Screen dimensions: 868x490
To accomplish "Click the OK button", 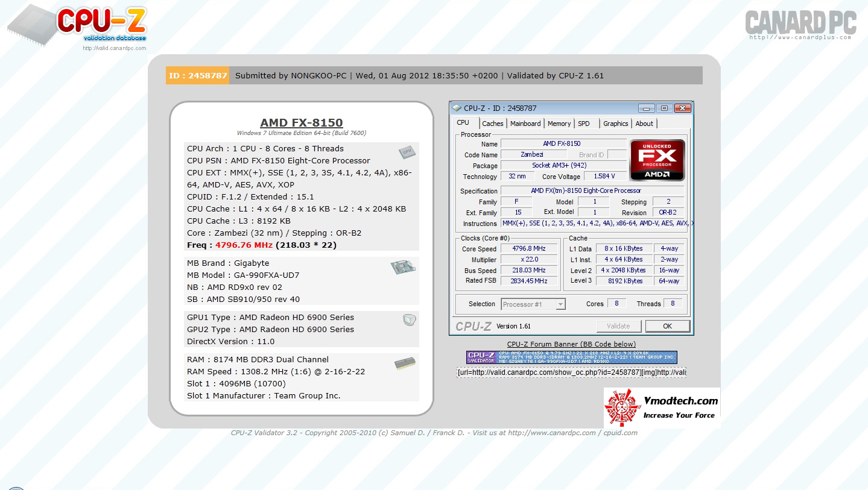I will 667,326.
